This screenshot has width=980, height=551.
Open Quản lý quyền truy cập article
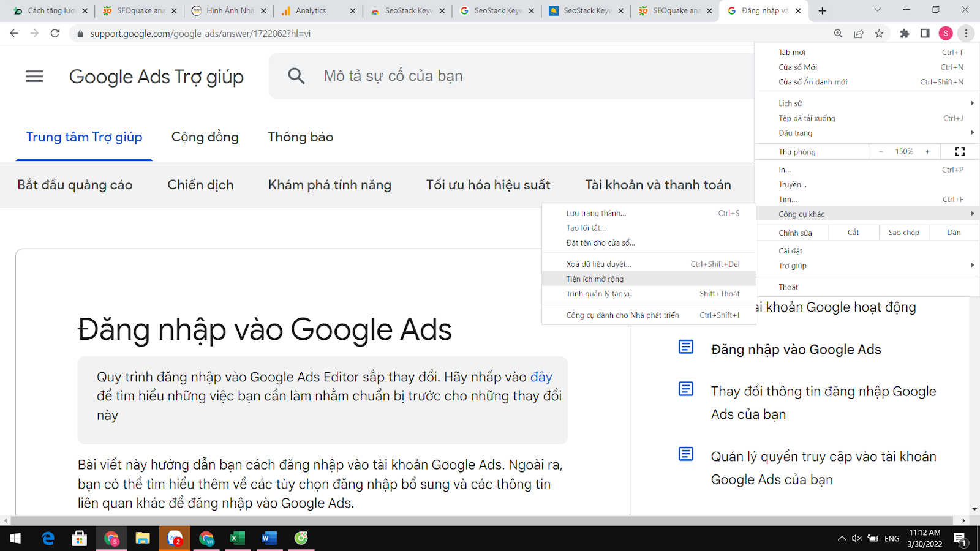coord(823,468)
